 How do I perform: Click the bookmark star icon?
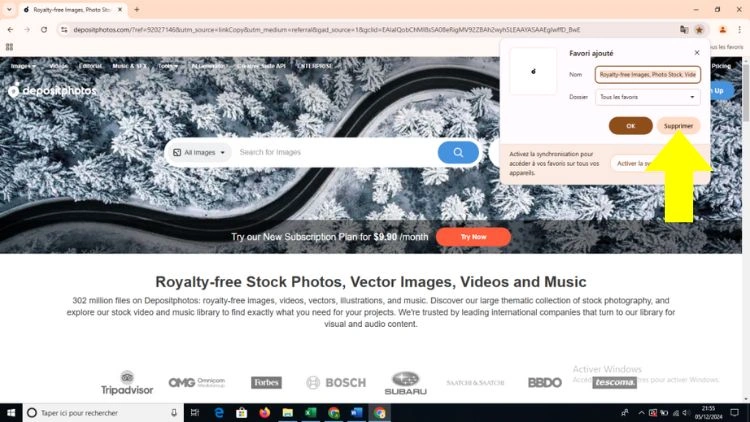pos(699,30)
